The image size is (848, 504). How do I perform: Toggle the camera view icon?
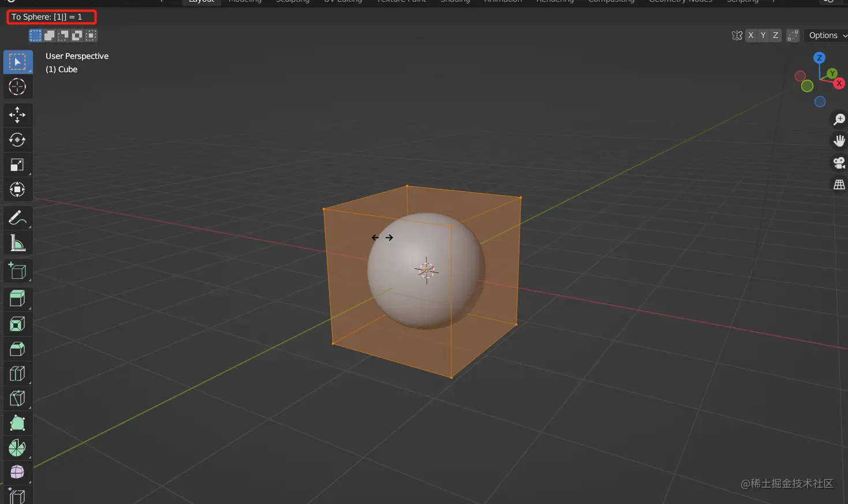click(839, 163)
